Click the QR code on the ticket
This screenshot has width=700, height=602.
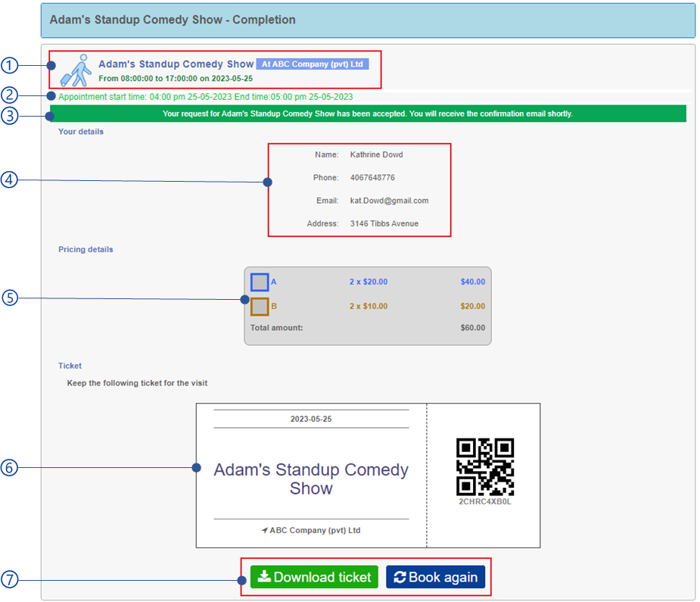tap(485, 466)
